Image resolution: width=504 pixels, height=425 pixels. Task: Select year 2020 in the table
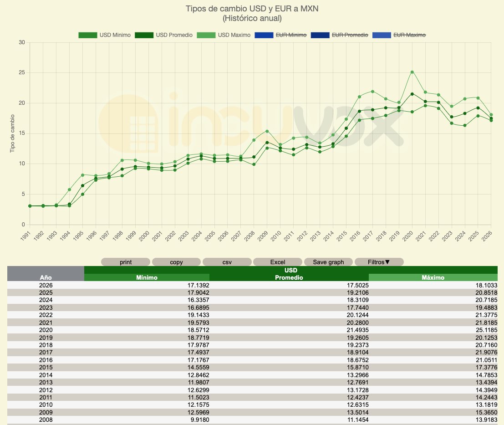point(46,330)
